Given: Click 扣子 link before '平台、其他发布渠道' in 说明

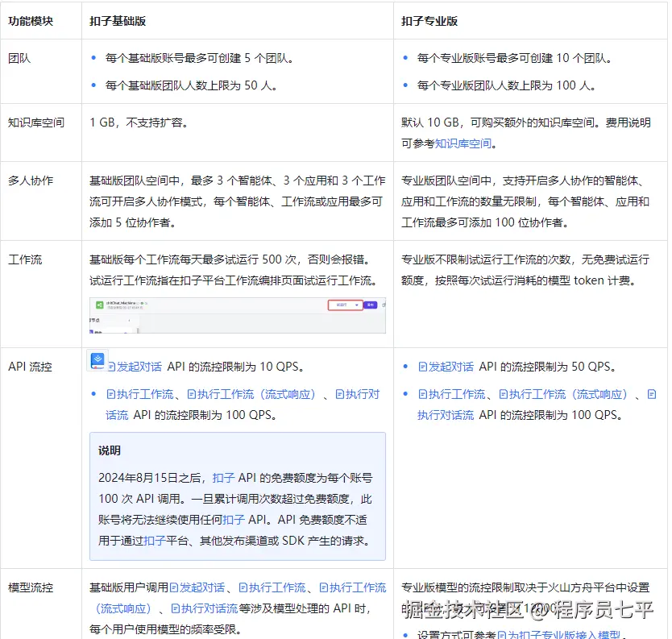Looking at the screenshot, I should pyautogui.click(x=155, y=541).
